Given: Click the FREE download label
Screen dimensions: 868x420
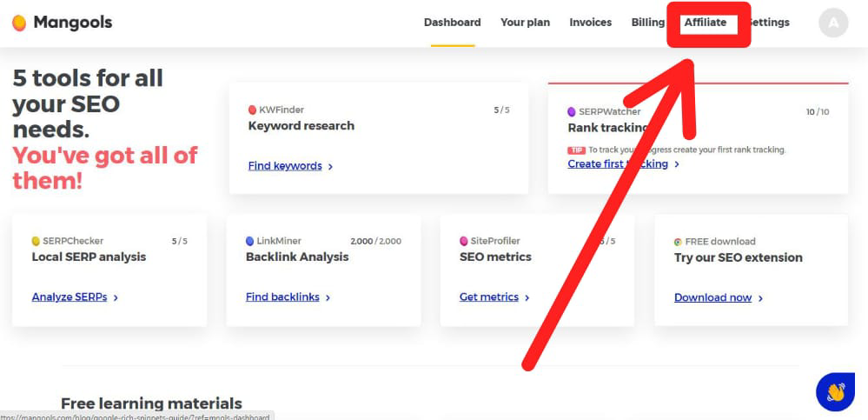Looking at the screenshot, I should coord(720,242).
